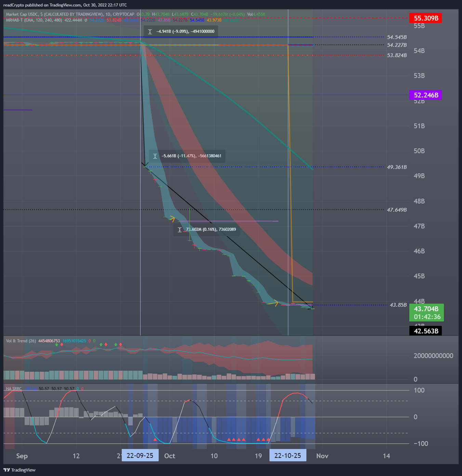The height and width of the screenshot is (476, 462).
Task: Click the measurement icon in the -5.661B tooltip
Action: 155,156
